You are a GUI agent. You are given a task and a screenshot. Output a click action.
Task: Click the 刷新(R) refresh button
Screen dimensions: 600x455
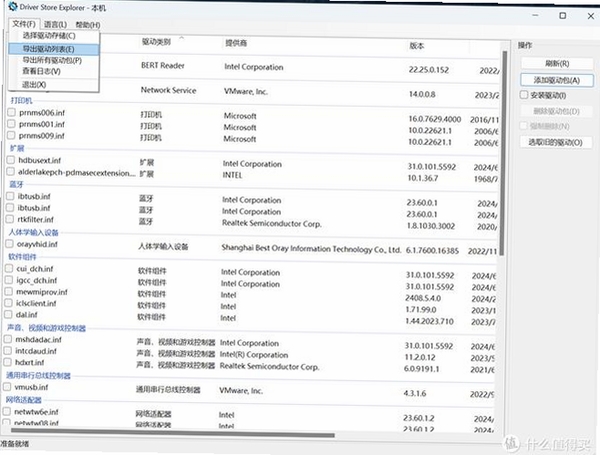point(557,64)
